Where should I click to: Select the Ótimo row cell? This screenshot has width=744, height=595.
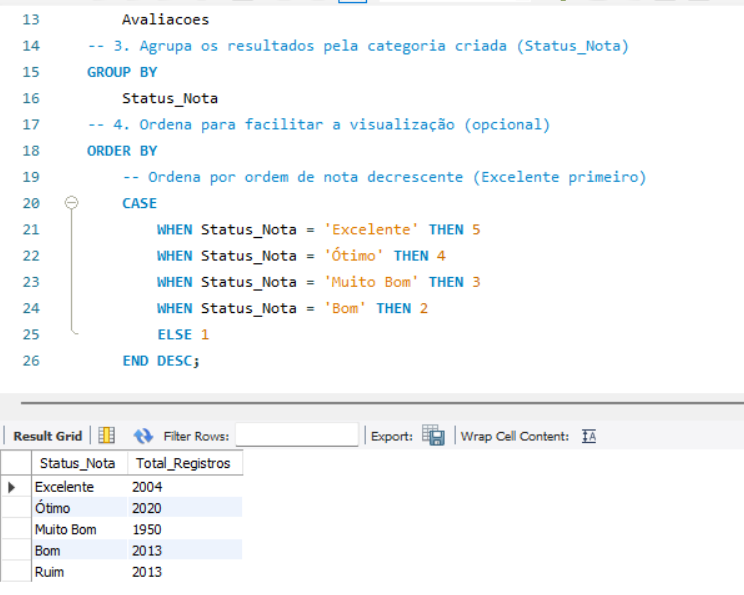click(x=80, y=508)
